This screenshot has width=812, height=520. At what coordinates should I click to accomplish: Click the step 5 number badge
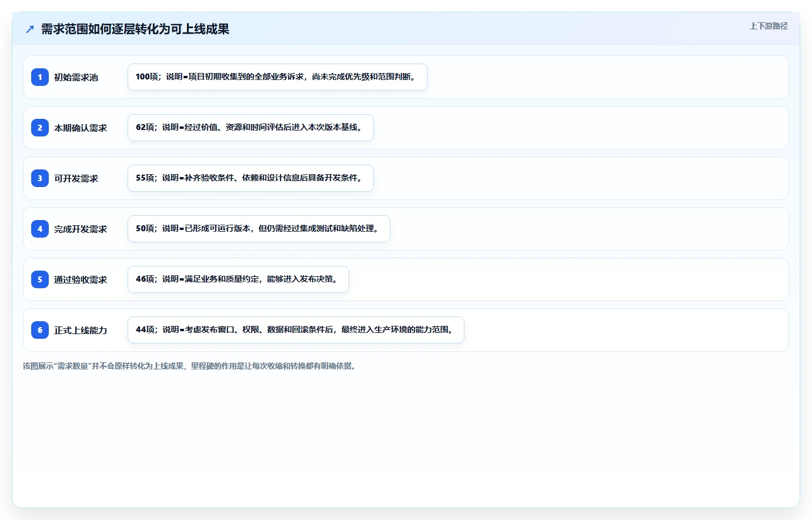[40, 279]
